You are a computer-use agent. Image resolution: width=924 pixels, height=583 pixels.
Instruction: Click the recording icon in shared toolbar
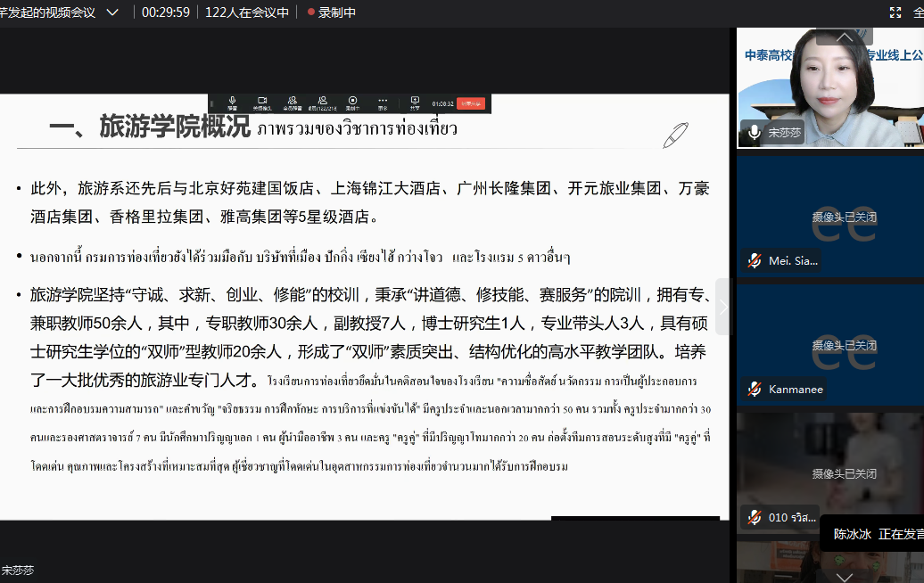coord(352,103)
